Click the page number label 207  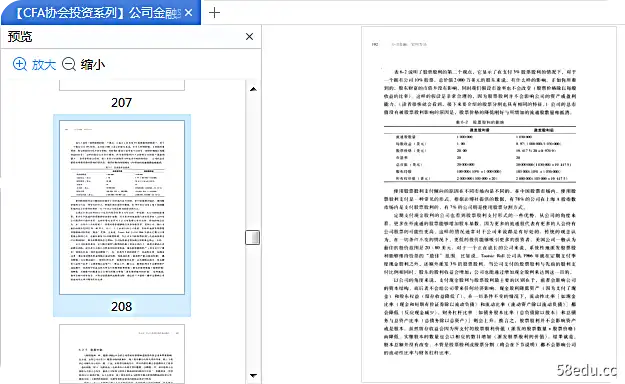pyautogui.click(x=122, y=102)
